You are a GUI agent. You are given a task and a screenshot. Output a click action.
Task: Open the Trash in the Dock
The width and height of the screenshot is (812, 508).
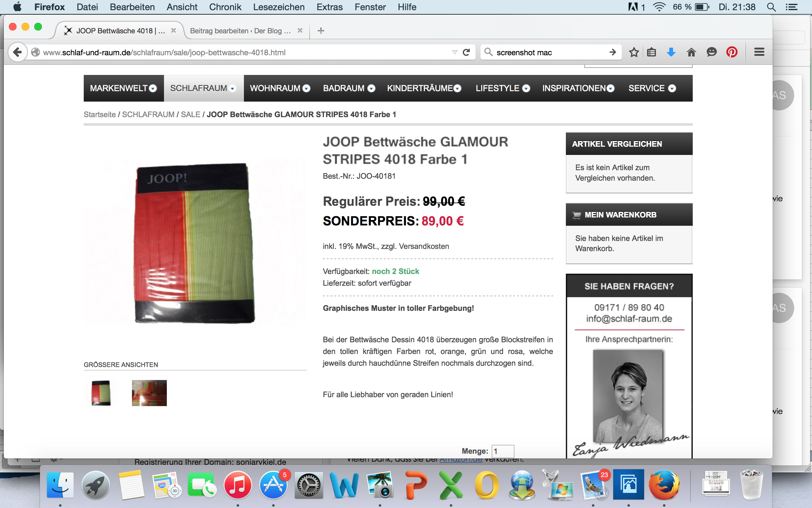point(752,485)
